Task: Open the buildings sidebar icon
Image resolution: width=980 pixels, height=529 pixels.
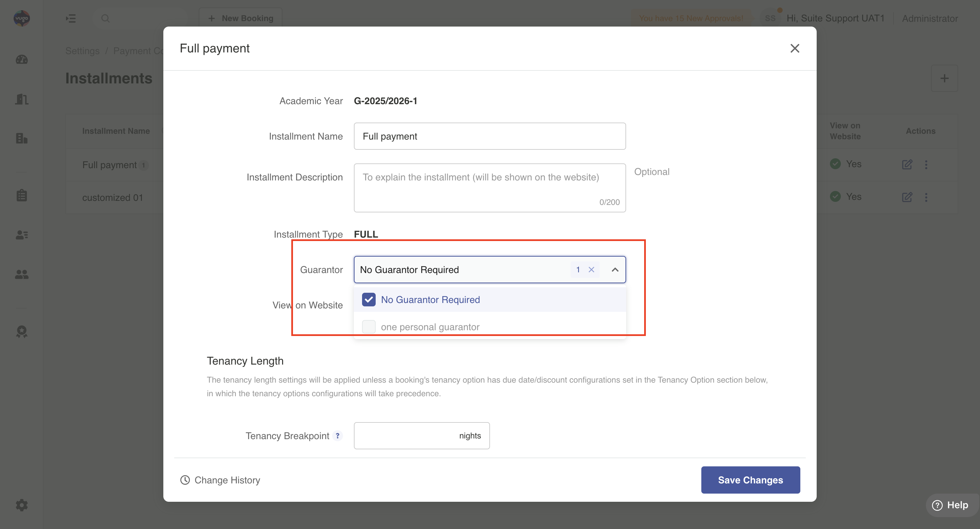Action: pyautogui.click(x=22, y=138)
